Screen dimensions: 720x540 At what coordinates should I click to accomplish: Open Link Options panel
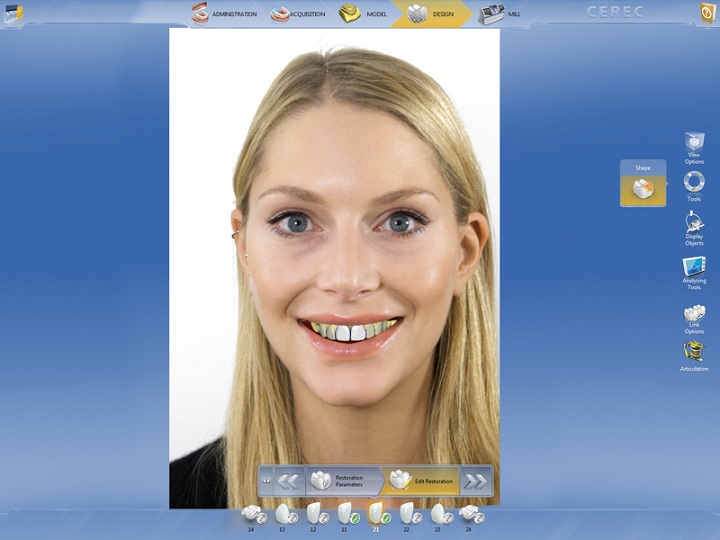[x=694, y=317]
